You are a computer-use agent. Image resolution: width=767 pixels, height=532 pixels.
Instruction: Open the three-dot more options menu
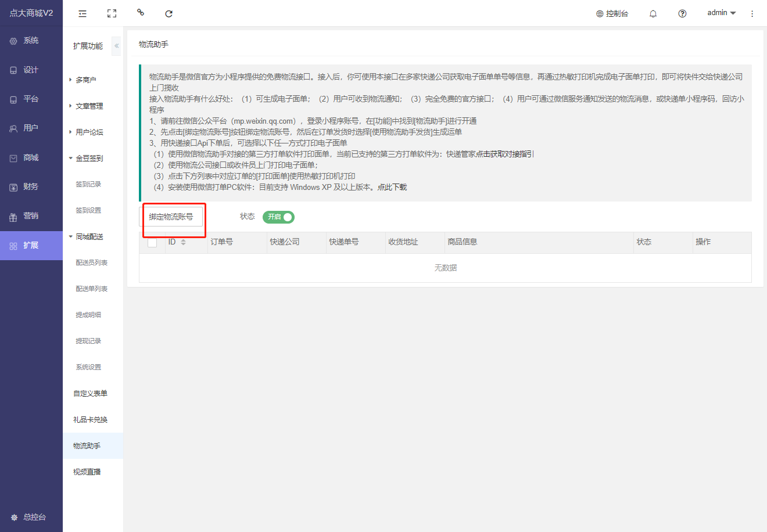pos(752,13)
